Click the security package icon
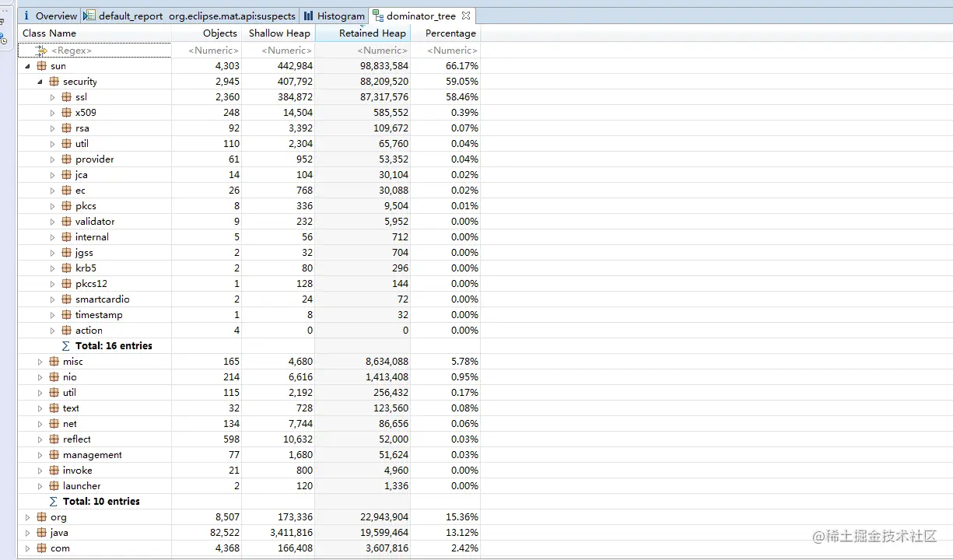The width and height of the screenshot is (953, 560). (54, 82)
